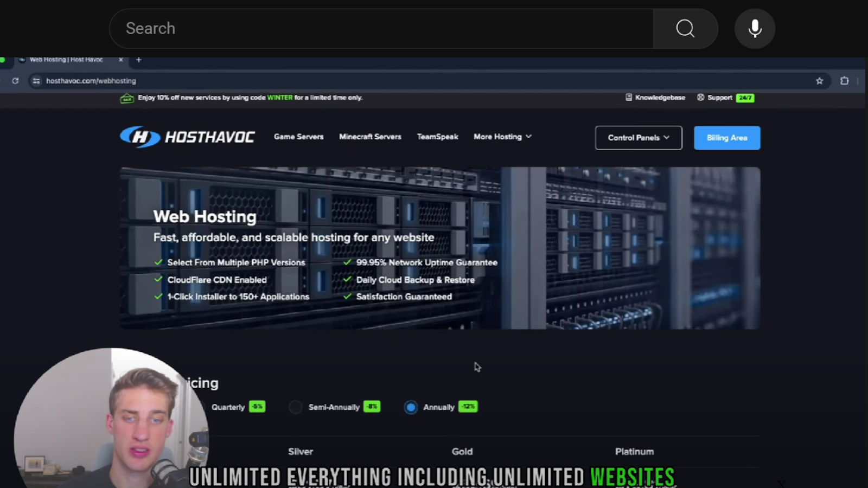
Task: Expand the Control Panels dropdown
Action: point(639,138)
